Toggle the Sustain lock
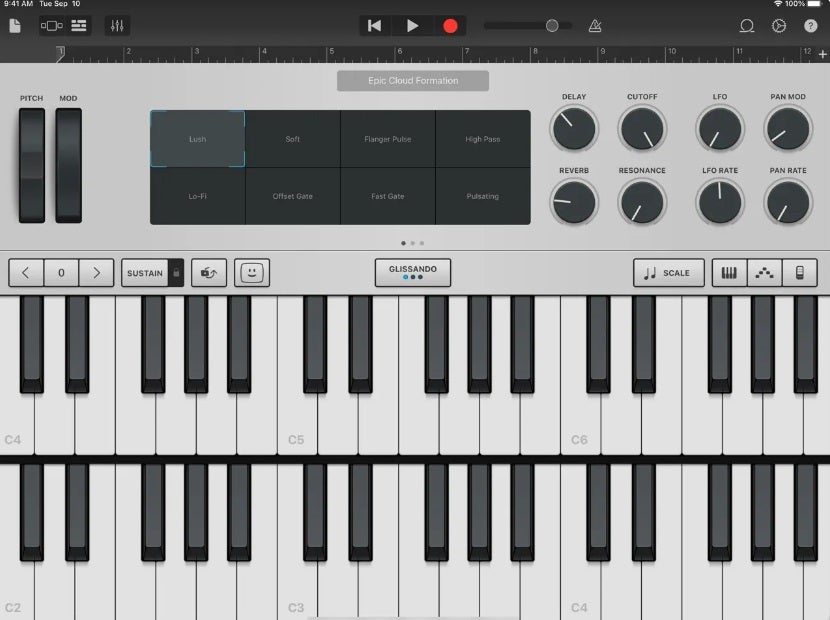The height and width of the screenshot is (620, 830). pyautogui.click(x=175, y=273)
